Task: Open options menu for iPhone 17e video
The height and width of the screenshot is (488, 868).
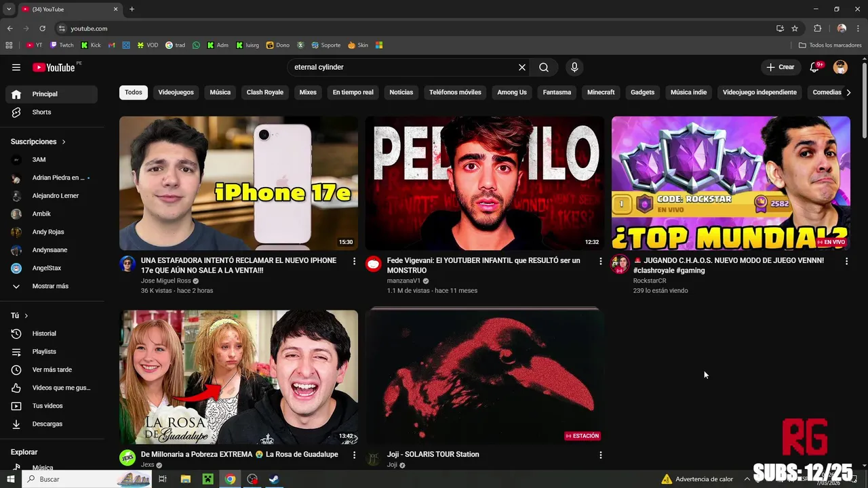Action: tap(354, 261)
